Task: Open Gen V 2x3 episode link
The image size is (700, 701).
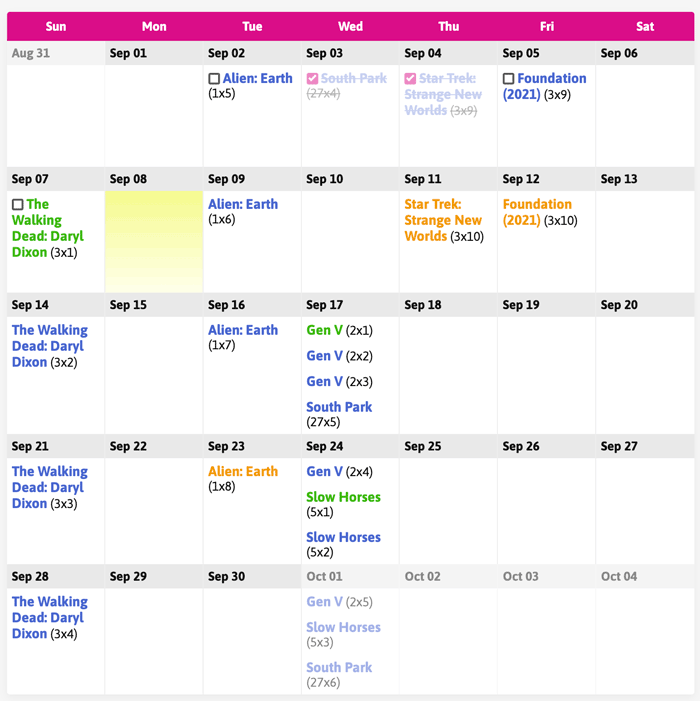Action: pos(324,381)
